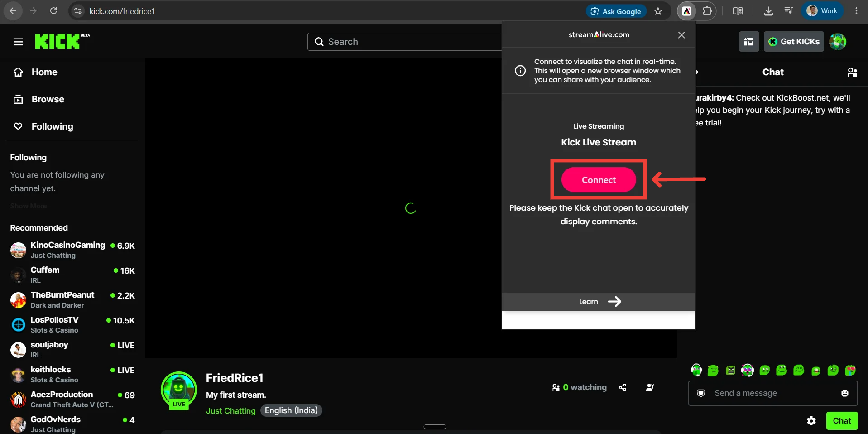The image size is (868, 434).
Task: Click the FriedRice1 channel name
Action: point(235,378)
